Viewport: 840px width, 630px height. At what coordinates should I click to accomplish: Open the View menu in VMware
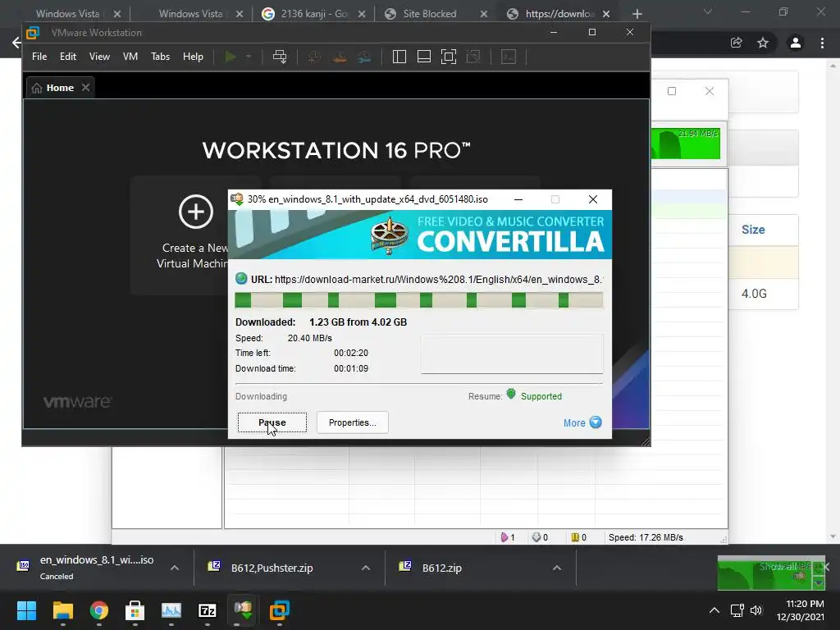pos(99,57)
